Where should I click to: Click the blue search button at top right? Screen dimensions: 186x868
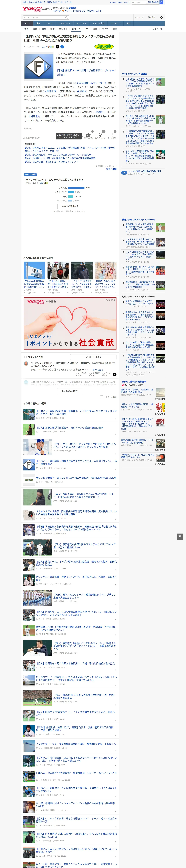[x=161, y=2]
